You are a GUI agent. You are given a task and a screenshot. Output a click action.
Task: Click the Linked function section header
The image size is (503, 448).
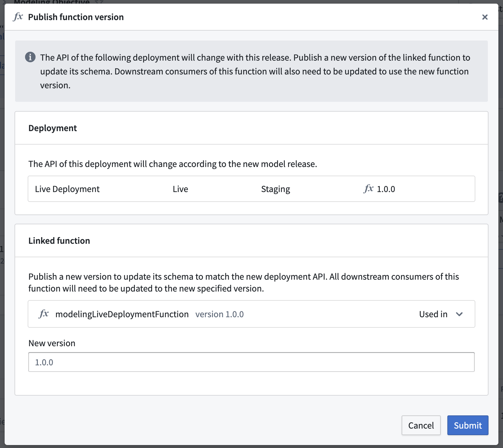pos(59,240)
